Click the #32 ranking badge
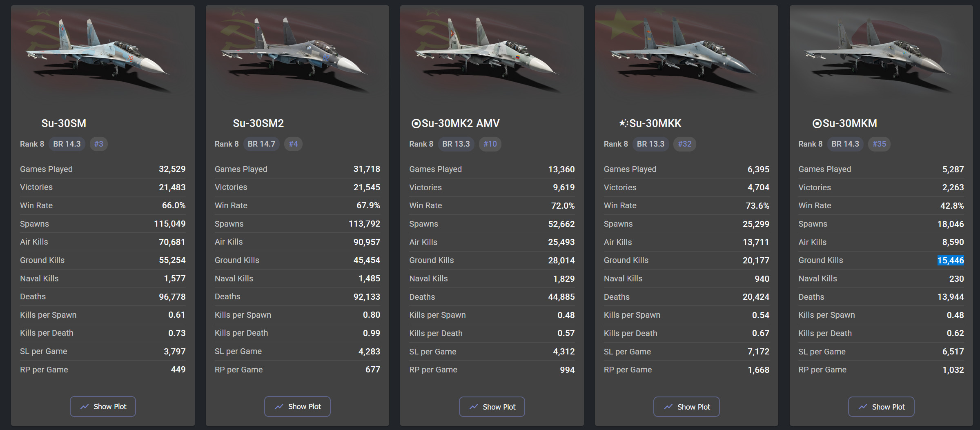 (685, 144)
